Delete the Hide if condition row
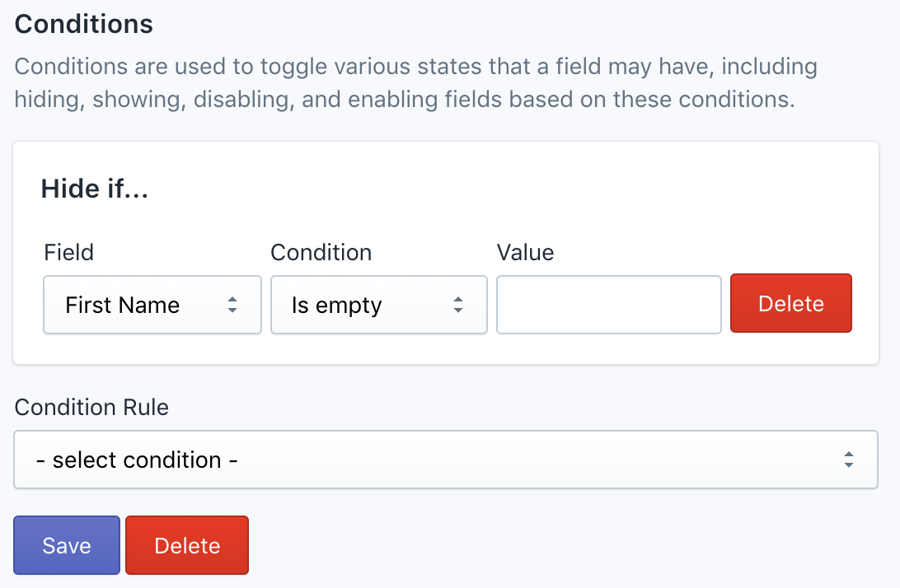This screenshot has width=900, height=588. [x=790, y=304]
